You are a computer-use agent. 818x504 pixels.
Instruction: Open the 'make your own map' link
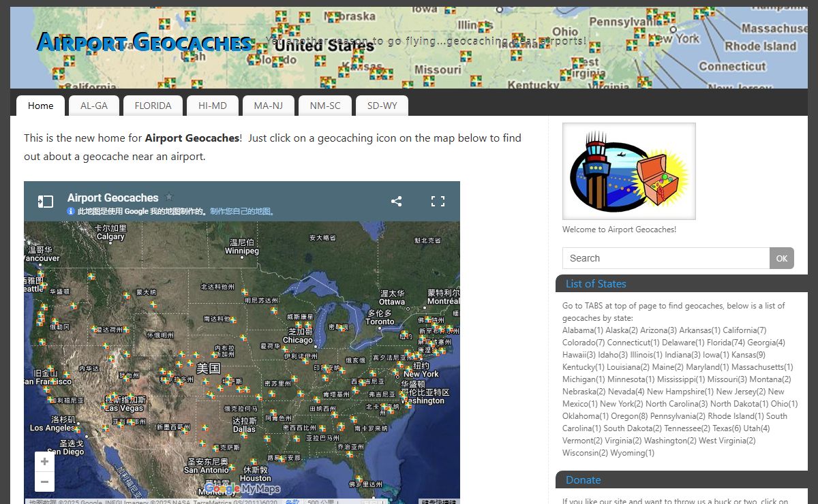[x=241, y=212]
